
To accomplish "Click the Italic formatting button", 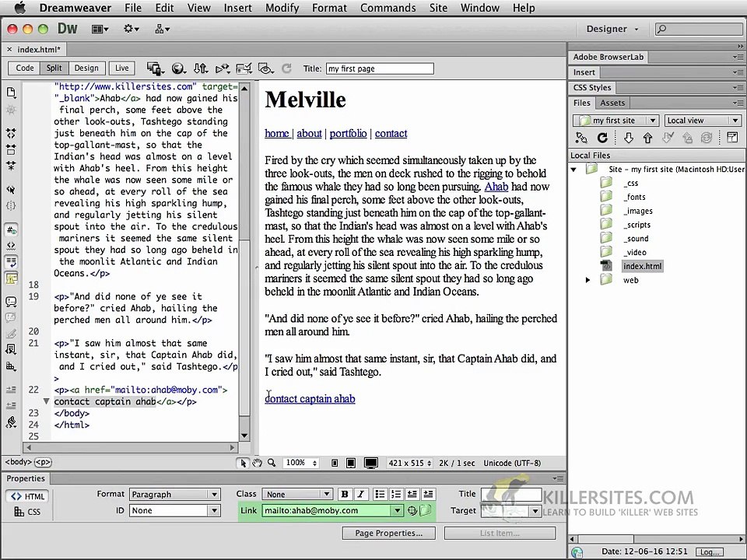I will 360,495.
